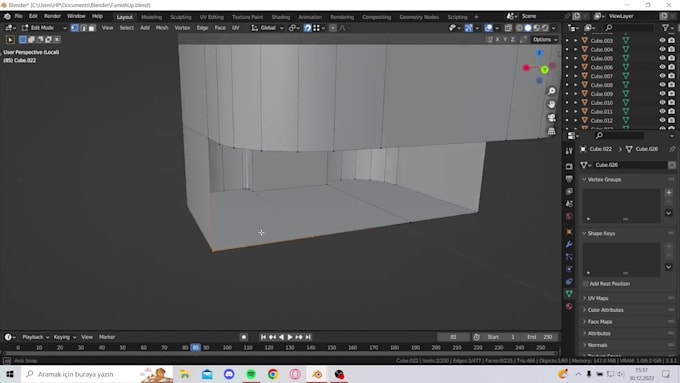The width and height of the screenshot is (680, 383).
Task: Open the Object properties tab icon
Action: point(569,232)
